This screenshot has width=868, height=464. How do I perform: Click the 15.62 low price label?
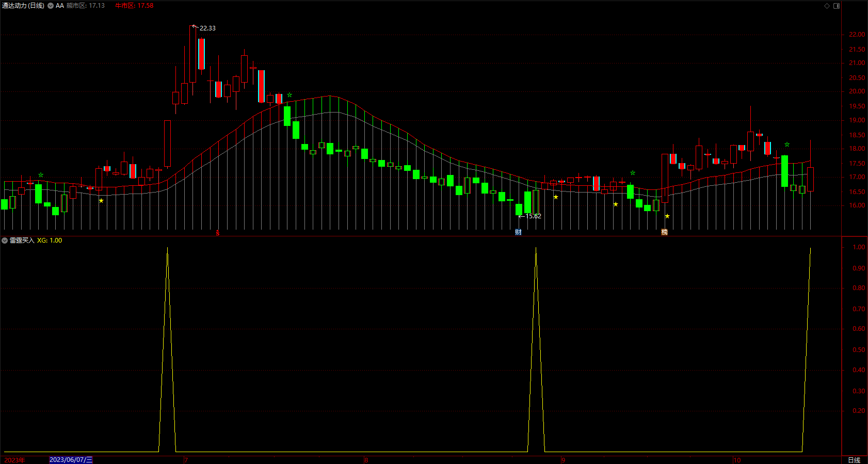[x=533, y=216]
